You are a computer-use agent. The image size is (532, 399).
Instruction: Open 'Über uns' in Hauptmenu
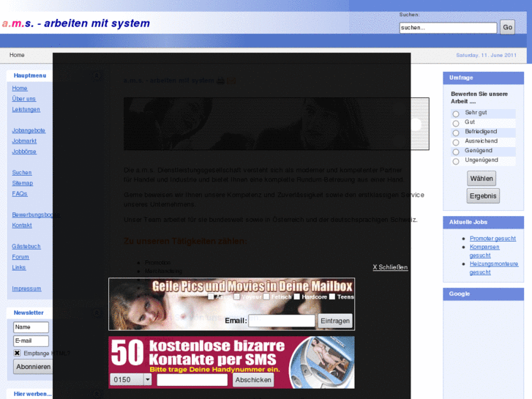(23, 99)
